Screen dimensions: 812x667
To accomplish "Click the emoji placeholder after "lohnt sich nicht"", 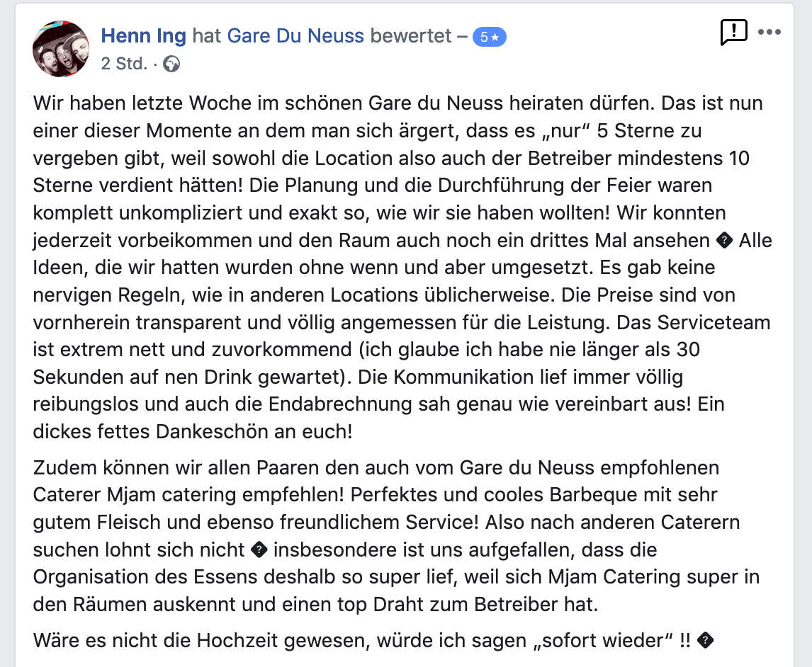I will click(259, 549).
